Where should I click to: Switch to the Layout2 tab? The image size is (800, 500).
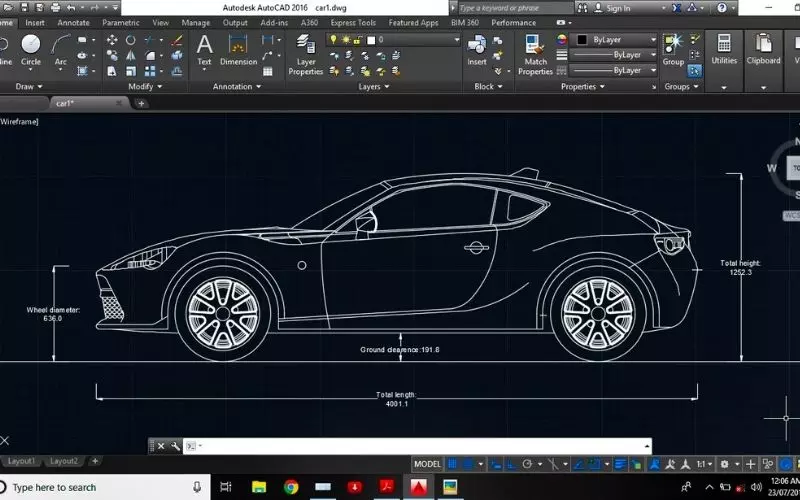click(x=64, y=461)
